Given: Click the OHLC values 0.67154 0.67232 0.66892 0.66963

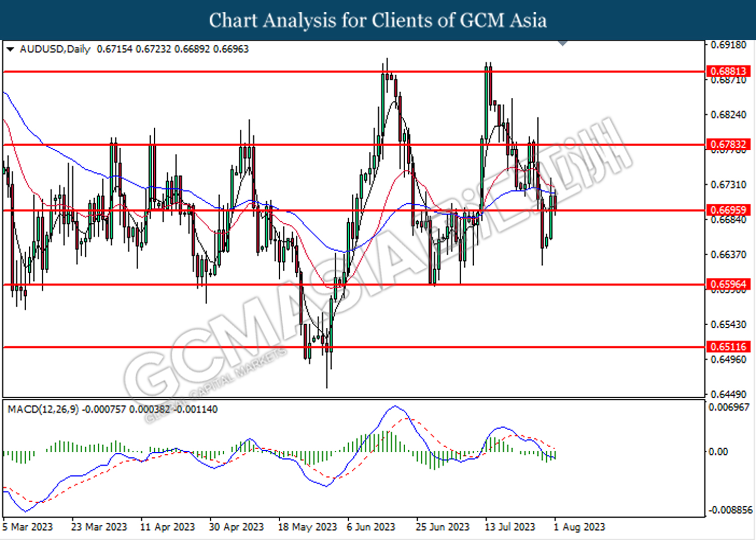Looking at the screenshot, I should [173, 49].
